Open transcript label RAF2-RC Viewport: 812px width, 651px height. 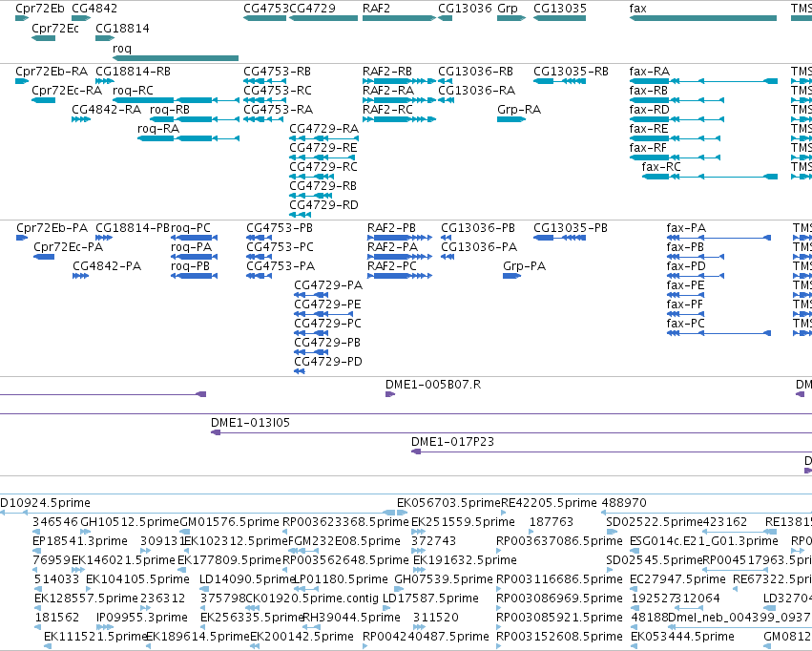pos(387,109)
